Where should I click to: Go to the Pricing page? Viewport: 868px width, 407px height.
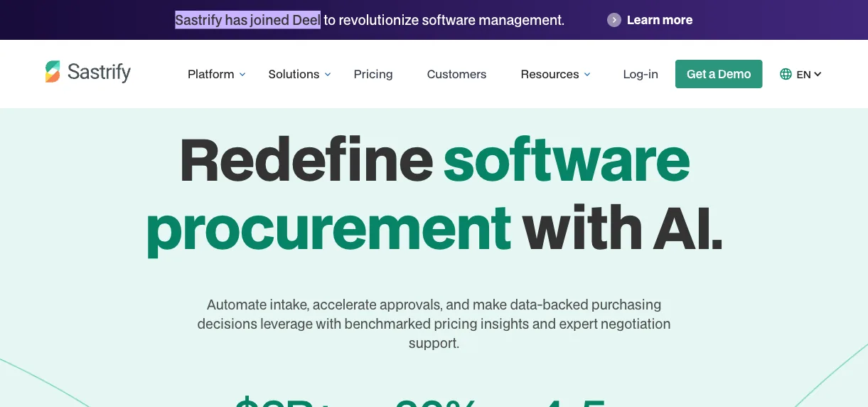(373, 74)
